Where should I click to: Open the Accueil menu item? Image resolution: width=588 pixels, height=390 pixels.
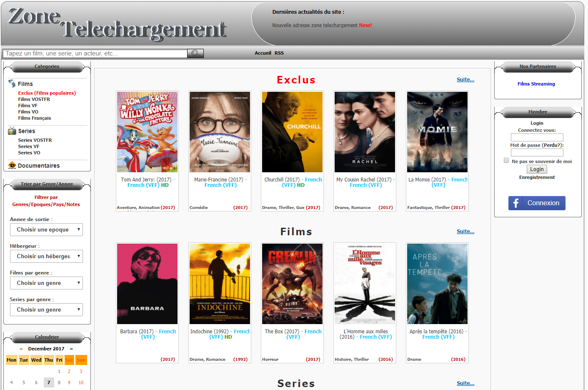coord(263,53)
